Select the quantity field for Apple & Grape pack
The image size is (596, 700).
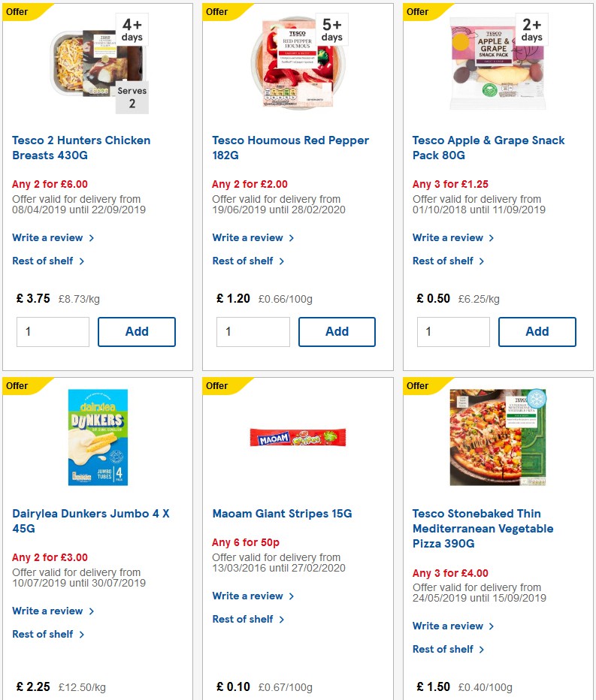453,331
